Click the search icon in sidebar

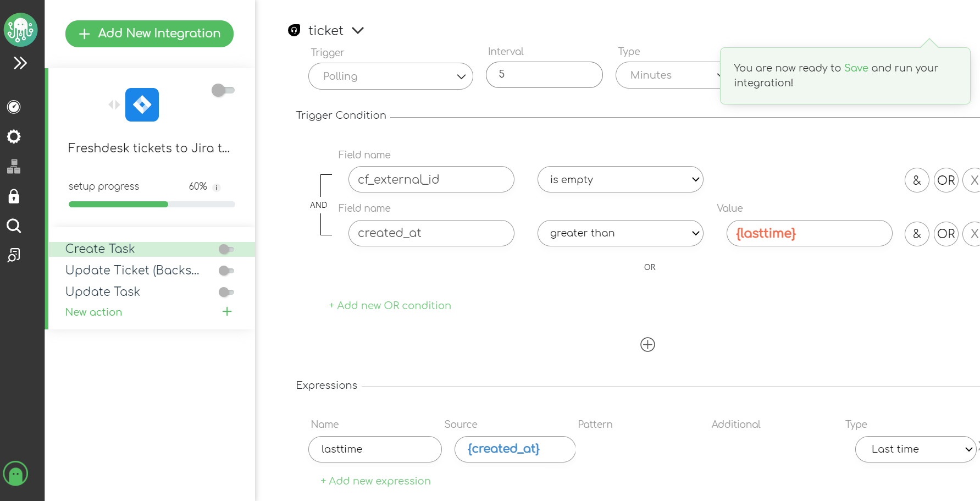click(14, 226)
